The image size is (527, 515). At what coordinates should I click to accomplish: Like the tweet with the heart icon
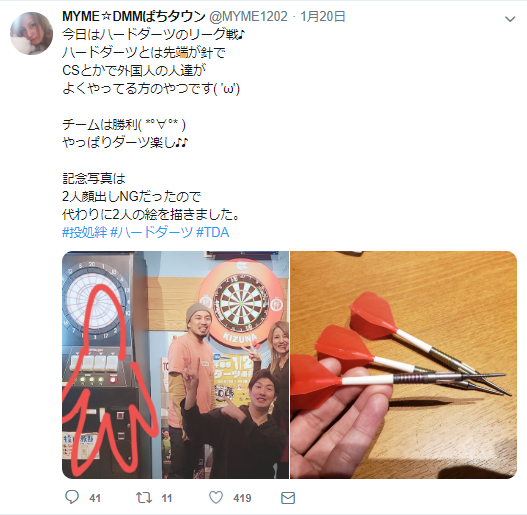point(216,498)
